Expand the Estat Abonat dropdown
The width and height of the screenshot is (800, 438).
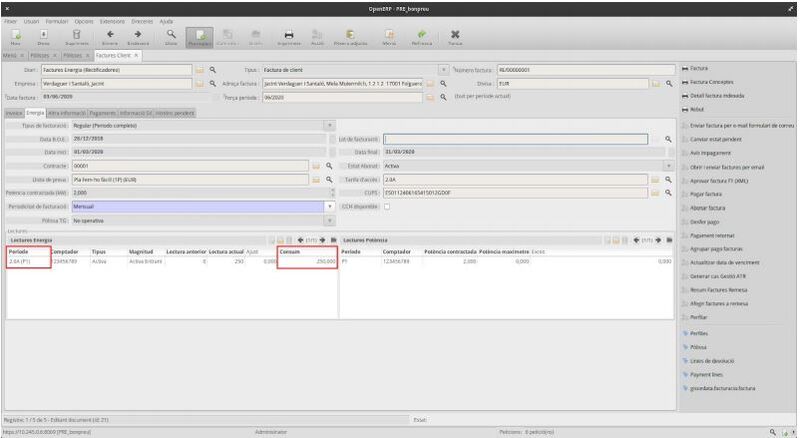click(668, 164)
